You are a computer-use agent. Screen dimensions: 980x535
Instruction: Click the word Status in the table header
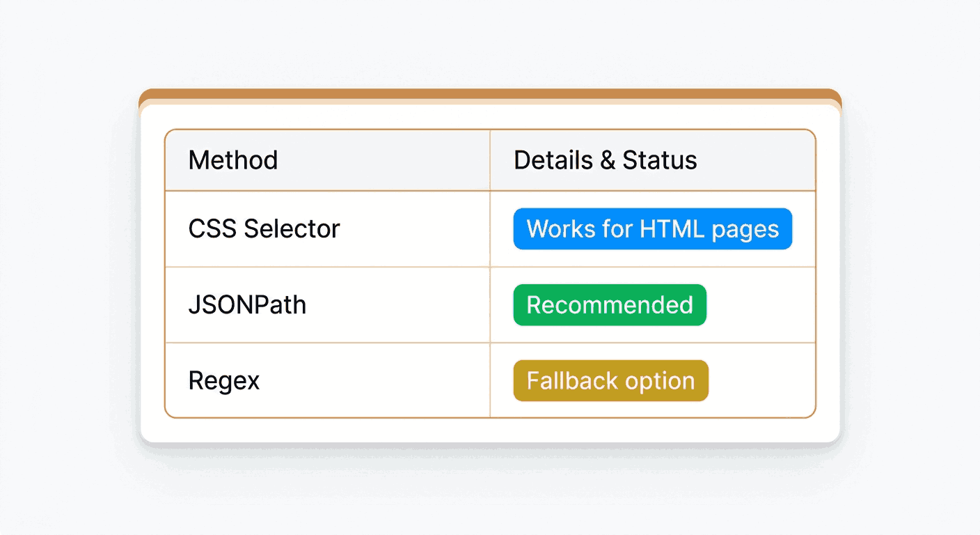659,160
